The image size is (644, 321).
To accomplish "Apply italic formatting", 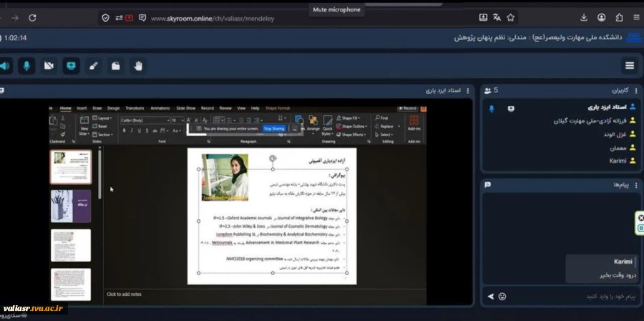I will [132, 130].
